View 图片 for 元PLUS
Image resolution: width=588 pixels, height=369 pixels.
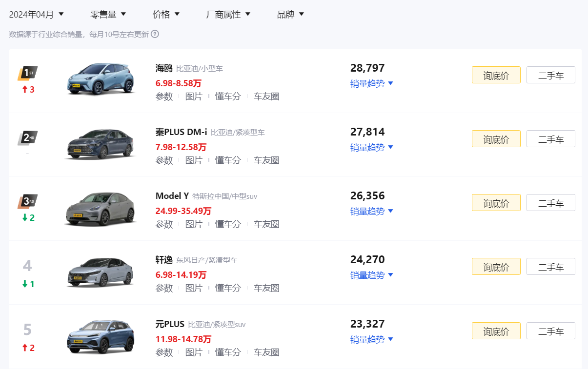pos(194,352)
